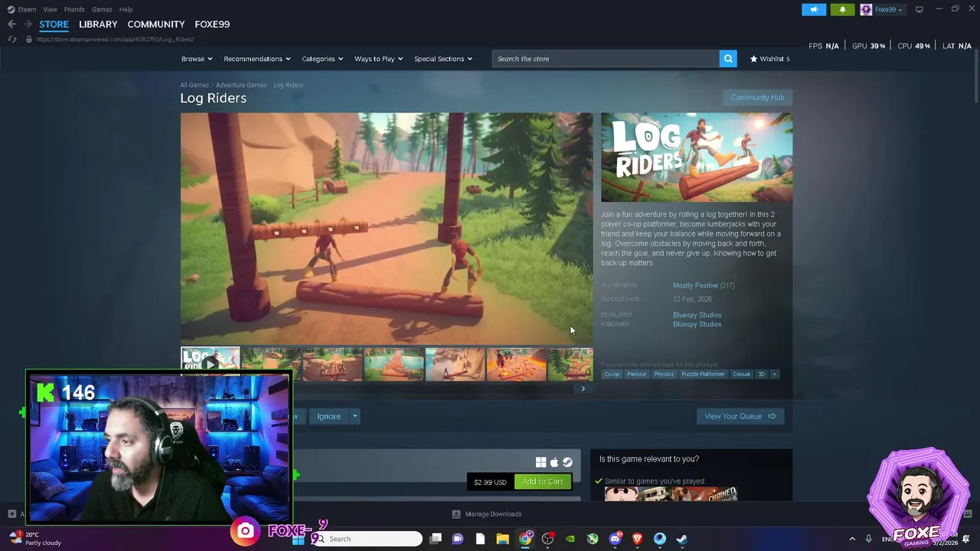
Task: Open the Ignore options dropdown arrow
Action: point(354,416)
